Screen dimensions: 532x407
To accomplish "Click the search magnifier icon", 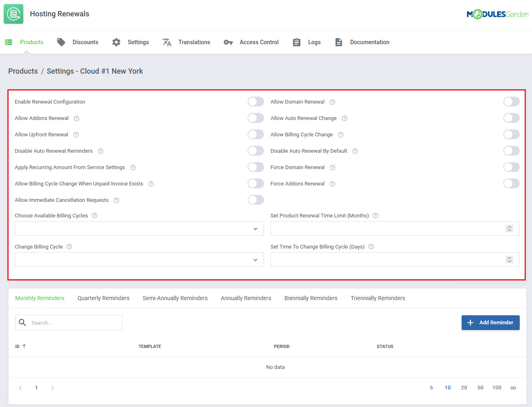I will click(x=23, y=323).
